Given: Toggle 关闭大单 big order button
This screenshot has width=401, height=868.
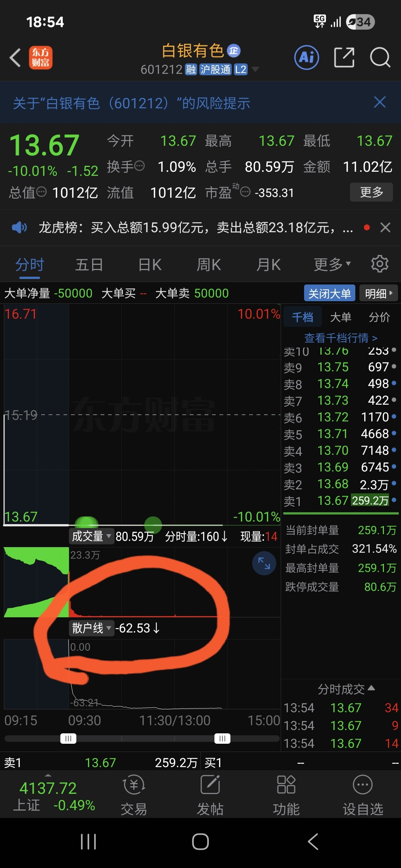Looking at the screenshot, I should pyautogui.click(x=330, y=293).
